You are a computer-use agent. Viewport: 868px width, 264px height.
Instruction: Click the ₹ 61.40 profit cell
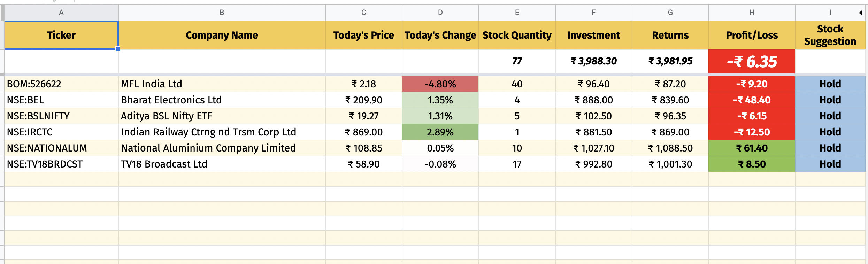point(752,148)
